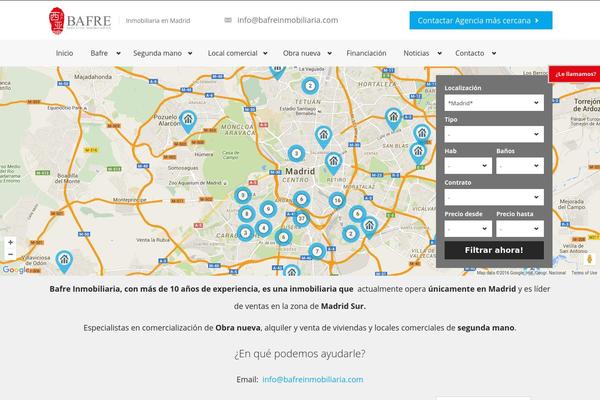
Task: Go to the Financiación menu item
Action: [366, 53]
